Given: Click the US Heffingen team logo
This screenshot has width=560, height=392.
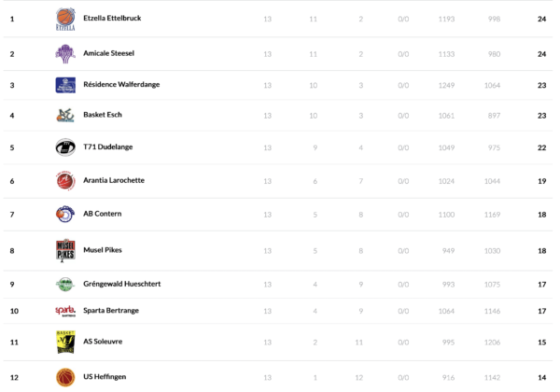Looking at the screenshot, I should click(x=65, y=377).
